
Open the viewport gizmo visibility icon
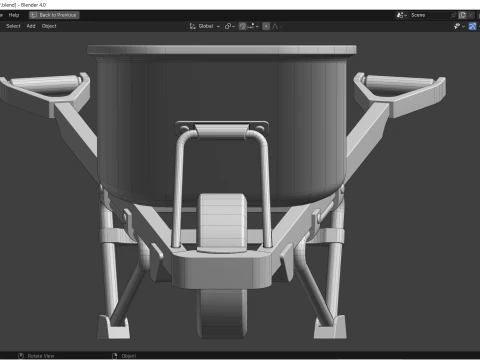pyautogui.click(x=457, y=26)
